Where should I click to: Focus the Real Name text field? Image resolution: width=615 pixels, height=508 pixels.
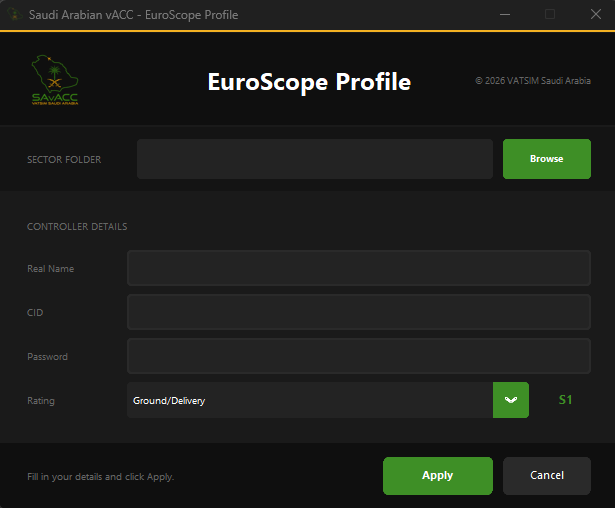359,268
